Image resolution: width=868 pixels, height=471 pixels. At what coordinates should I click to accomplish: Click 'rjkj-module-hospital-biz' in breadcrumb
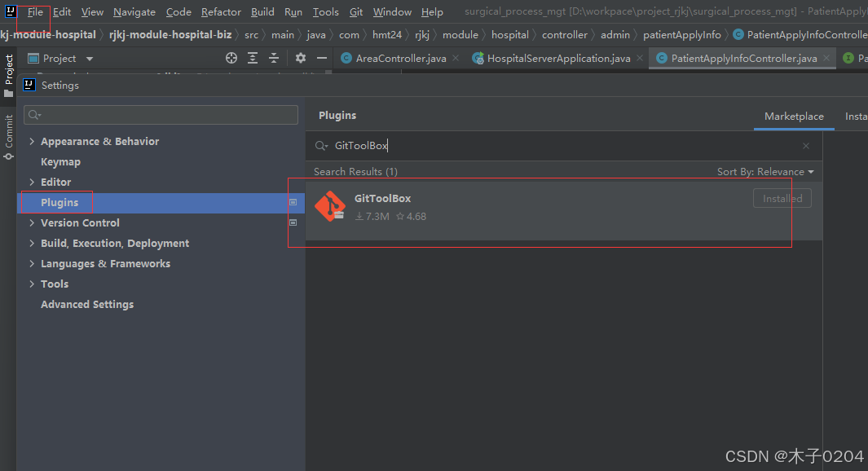pyautogui.click(x=170, y=34)
